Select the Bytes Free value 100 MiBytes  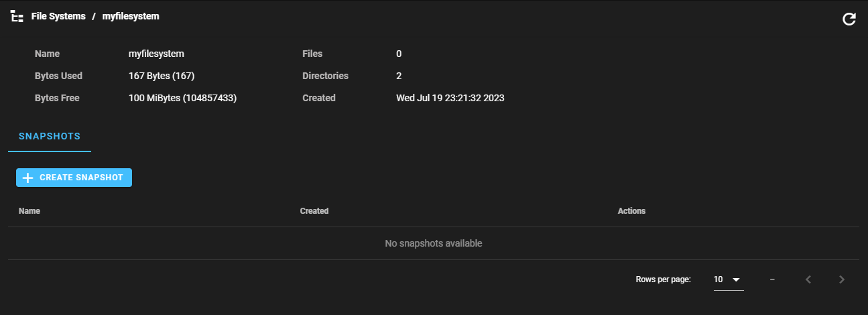coord(183,98)
